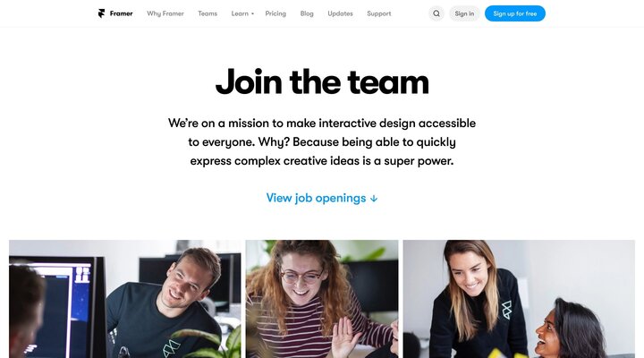Open the Pricing page

(x=275, y=13)
